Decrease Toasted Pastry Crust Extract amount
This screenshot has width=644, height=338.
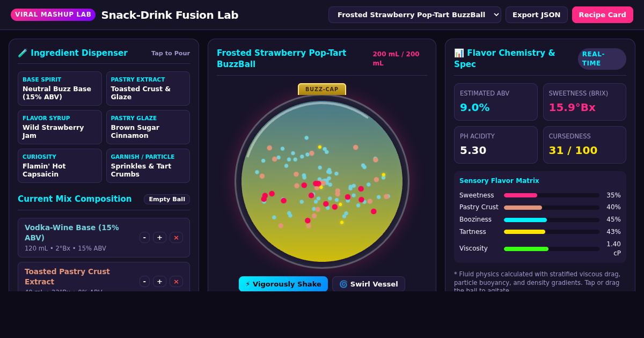[144, 282]
